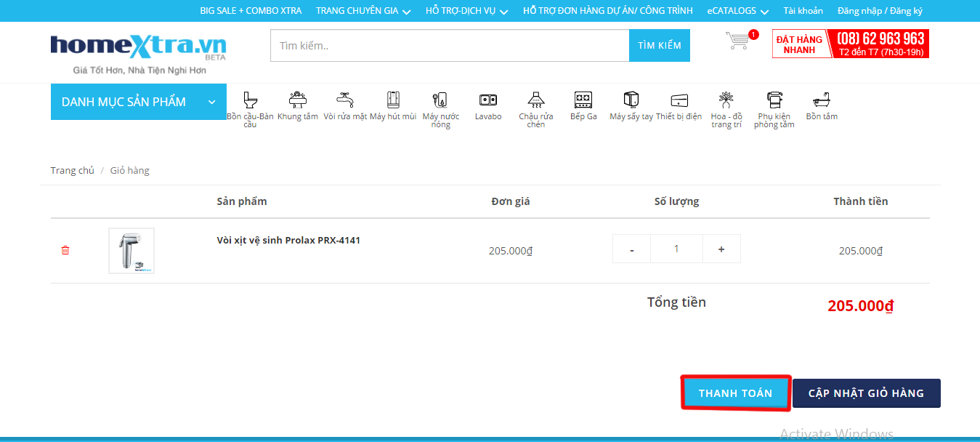The height and width of the screenshot is (442, 980).
Task: Click the Thành tiền column header
Action: pyautogui.click(x=861, y=201)
